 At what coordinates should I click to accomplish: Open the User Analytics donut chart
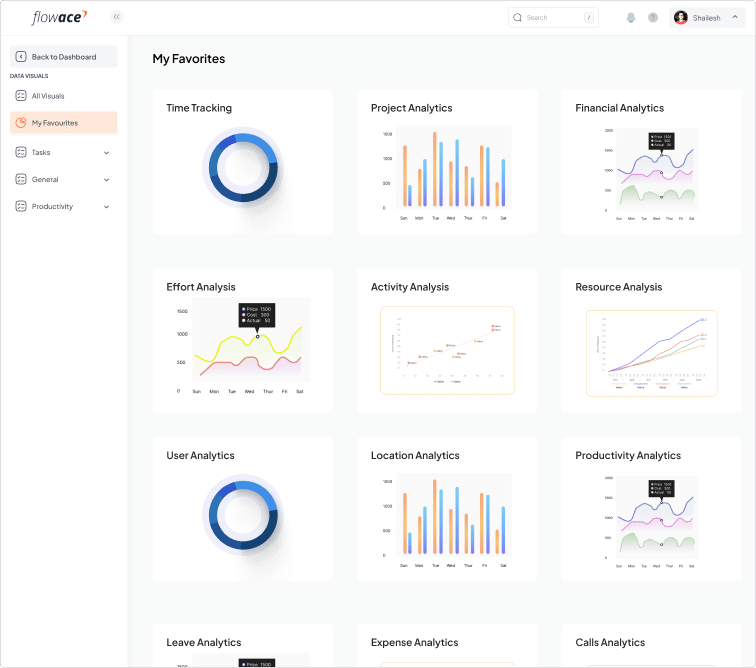tap(243, 515)
